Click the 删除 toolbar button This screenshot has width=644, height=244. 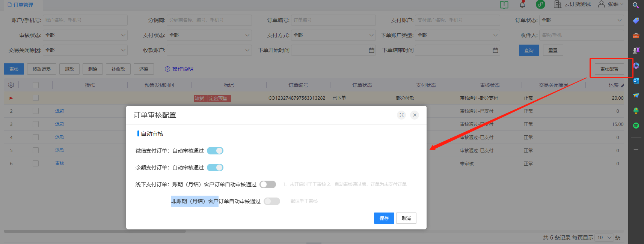coord(93,69)
